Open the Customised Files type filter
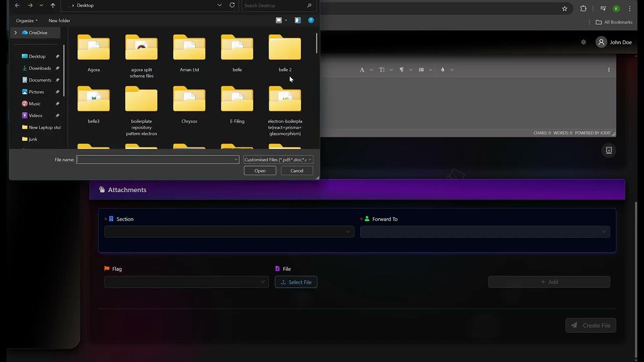The image size is (644, 362). [x=278, y=159]
